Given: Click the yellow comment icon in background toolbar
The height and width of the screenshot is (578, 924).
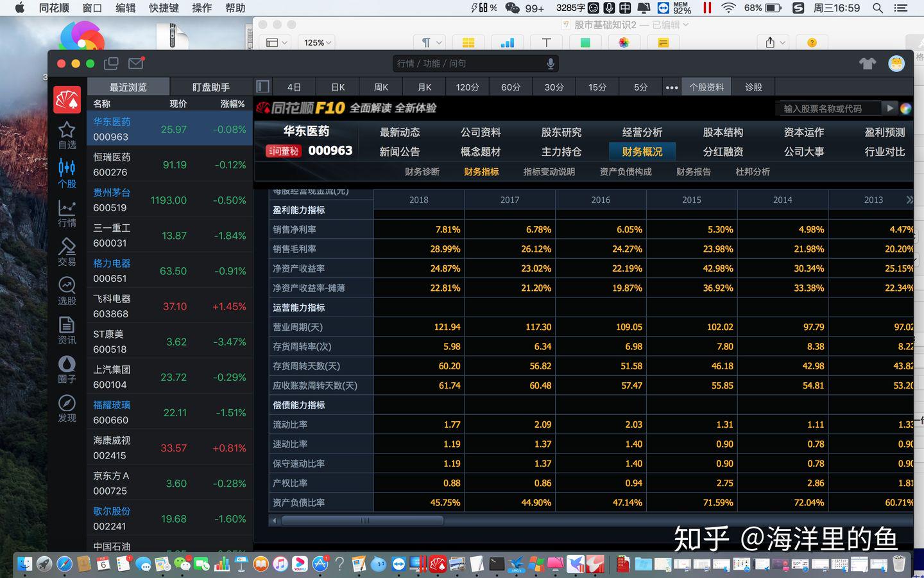Looking at the screenshot, I should point(663,42).
